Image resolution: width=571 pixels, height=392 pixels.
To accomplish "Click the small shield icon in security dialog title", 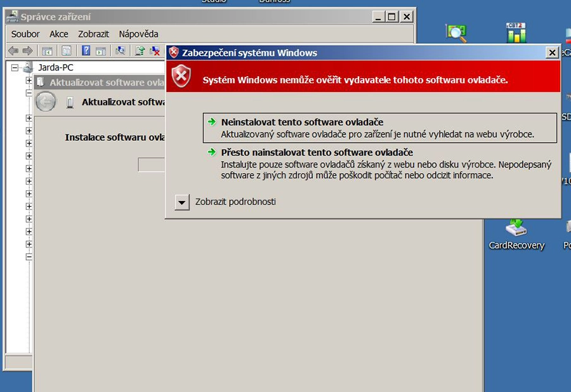I will pyautogui.click(x=174, y=53).
